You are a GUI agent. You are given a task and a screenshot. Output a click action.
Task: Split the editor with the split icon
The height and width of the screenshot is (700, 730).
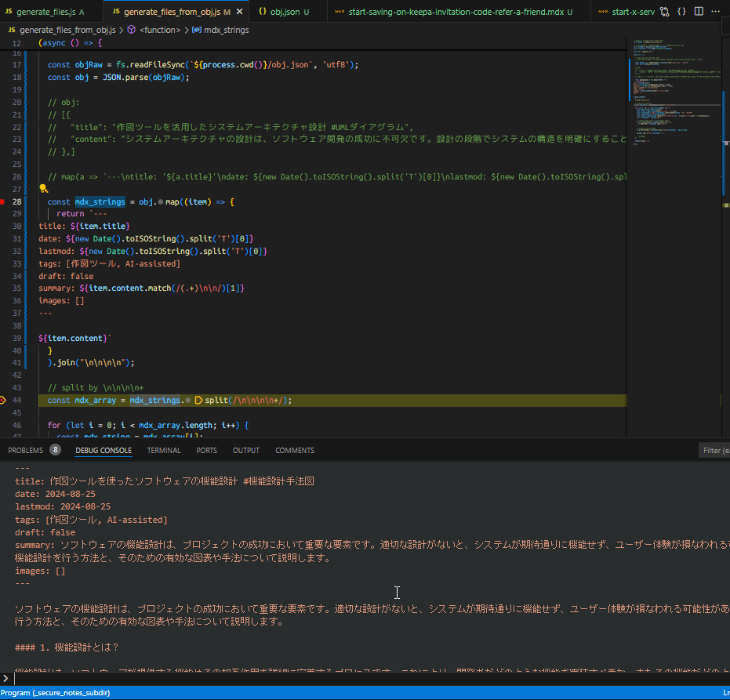699,13
